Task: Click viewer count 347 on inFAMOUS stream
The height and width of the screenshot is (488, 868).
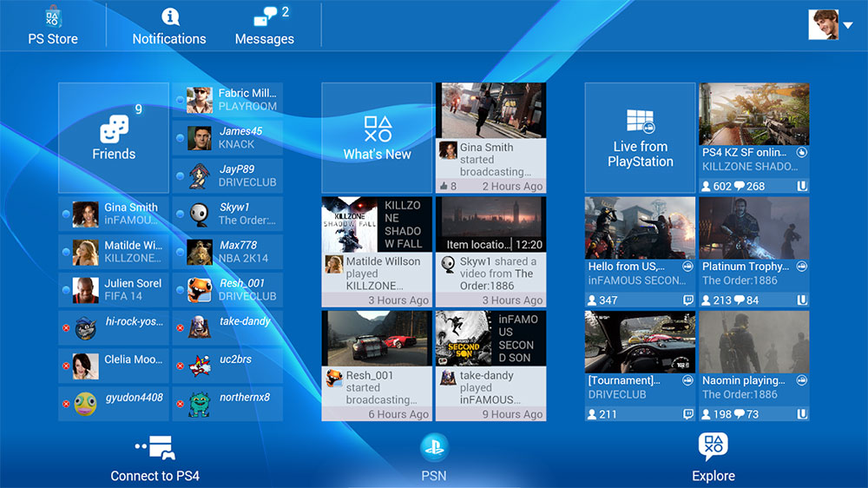Action: 602,300
